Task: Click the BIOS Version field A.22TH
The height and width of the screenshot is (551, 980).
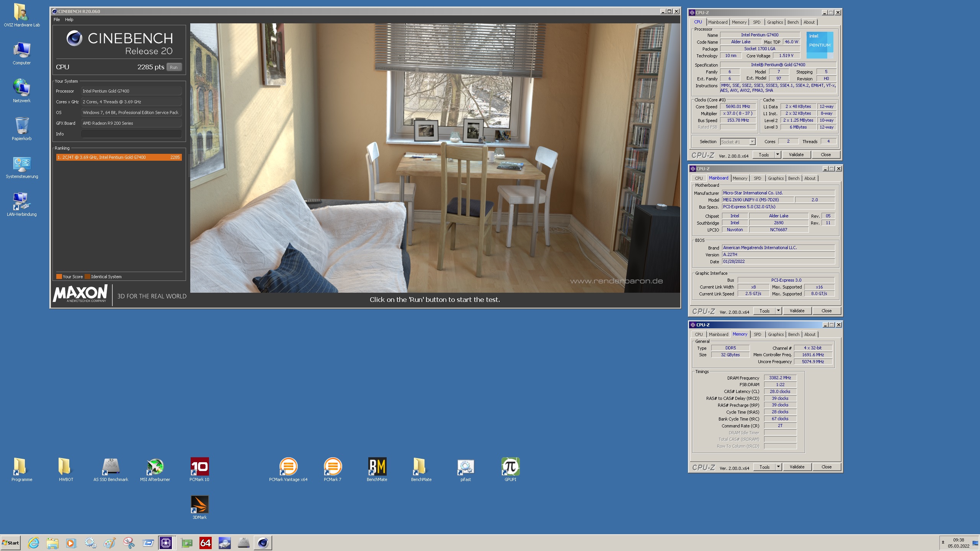Action: pyautogui.click(x=778, y=254)
